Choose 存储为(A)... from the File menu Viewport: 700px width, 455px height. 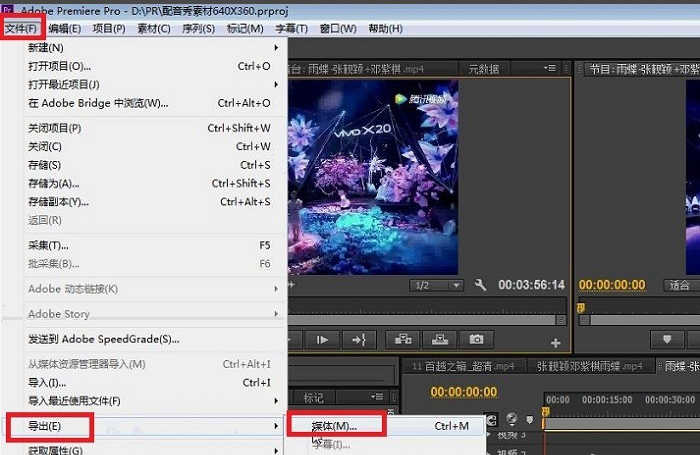click(55, 184)
